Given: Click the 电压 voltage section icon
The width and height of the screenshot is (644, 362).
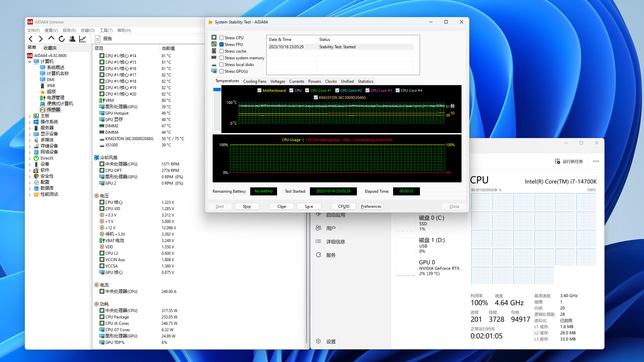Looking at the screenshot, I should (97, 196).
